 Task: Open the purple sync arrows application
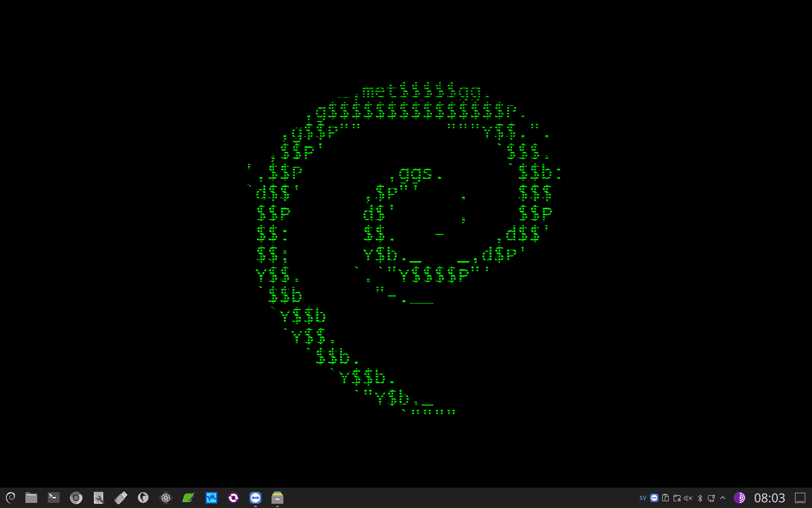(x=233, y=497)
